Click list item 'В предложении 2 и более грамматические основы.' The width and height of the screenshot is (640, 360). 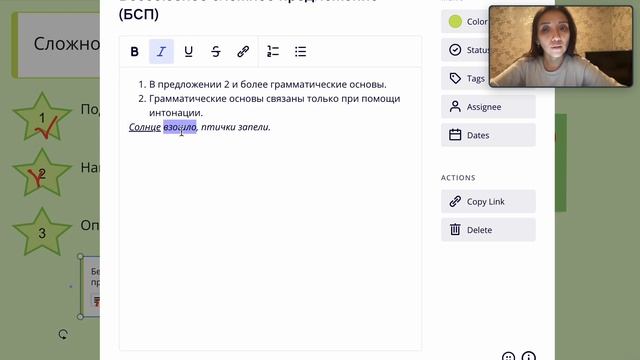click(x=267, y=84)
